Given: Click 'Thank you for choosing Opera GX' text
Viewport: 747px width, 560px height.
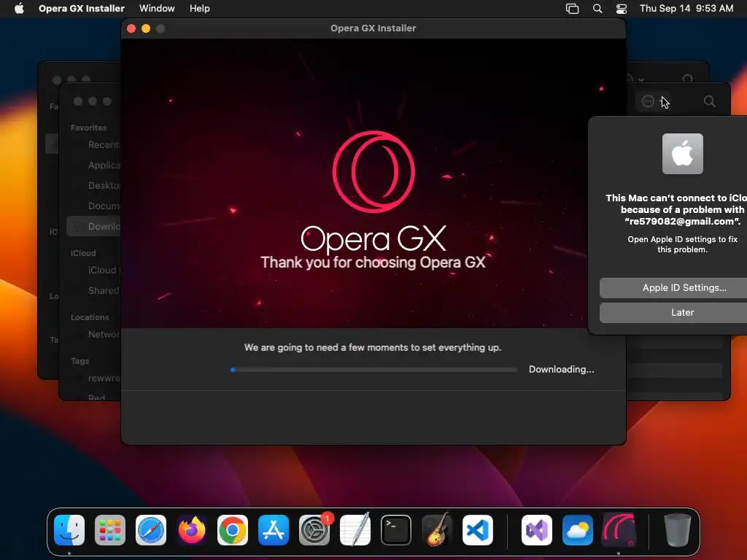Looking at the screenshot, I should [373, 262].
